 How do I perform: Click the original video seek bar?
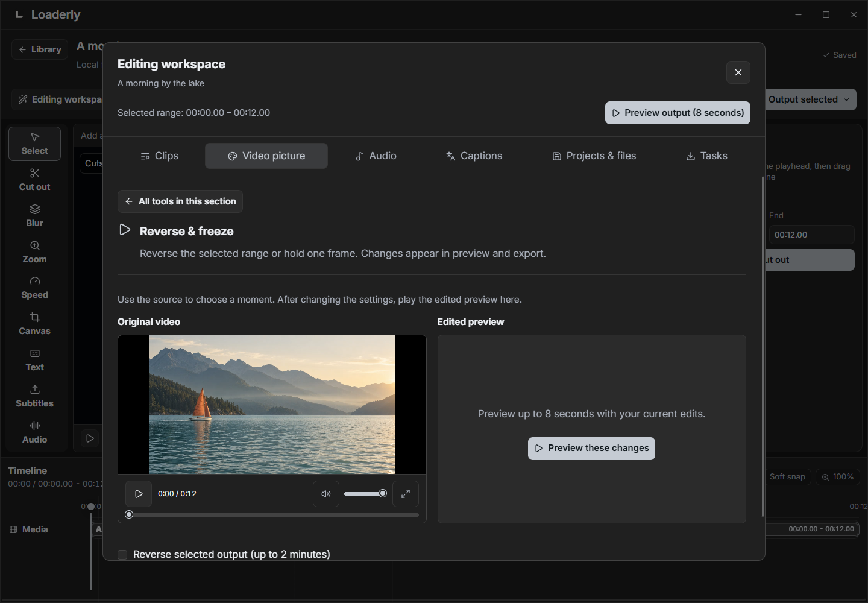click(x=272, y=515)
